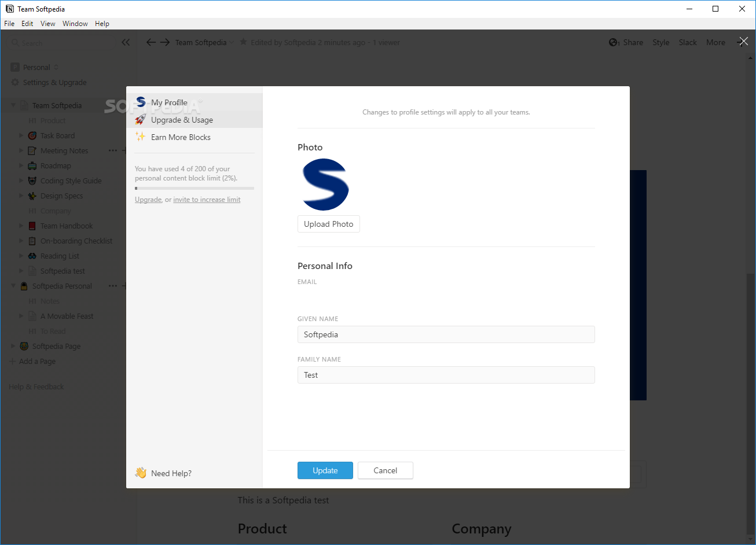Click the document icon of A Movable Feast
756x545 pixels.
(32, 316)
